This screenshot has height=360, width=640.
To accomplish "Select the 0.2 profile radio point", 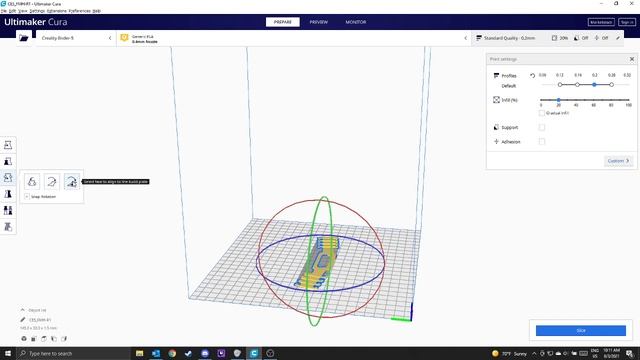I will click(x=594, y=84).
